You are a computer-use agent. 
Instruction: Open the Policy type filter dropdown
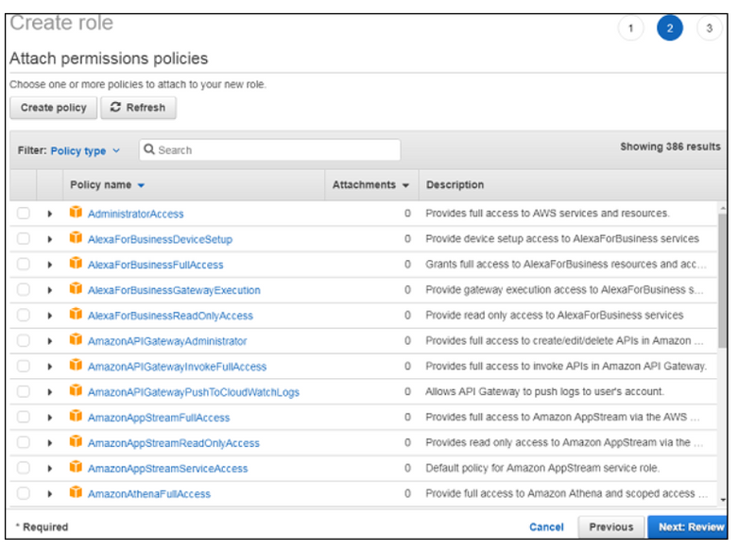click(x=85, y=151)
